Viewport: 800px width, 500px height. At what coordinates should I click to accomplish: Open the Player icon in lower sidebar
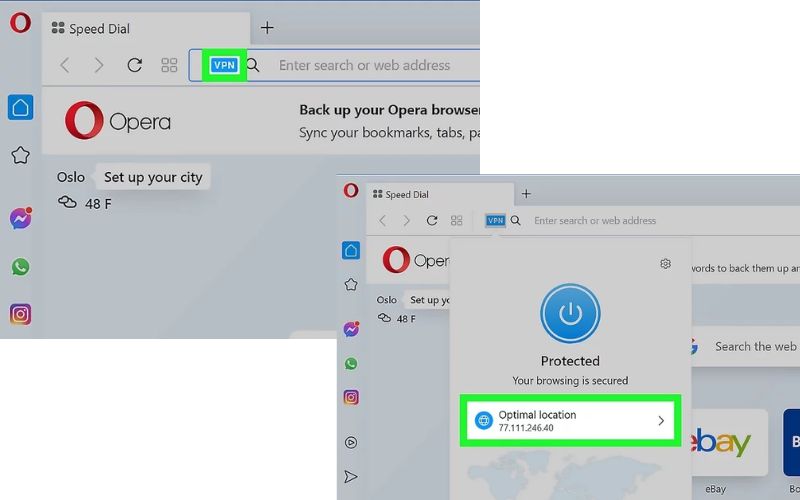coord(351,442)
